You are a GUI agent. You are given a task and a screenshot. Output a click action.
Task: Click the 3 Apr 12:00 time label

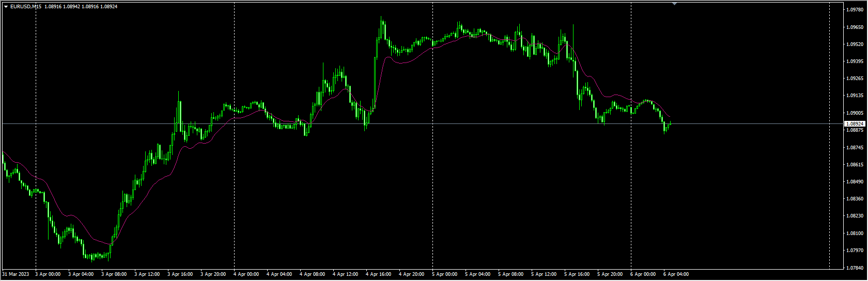(147, 274)
